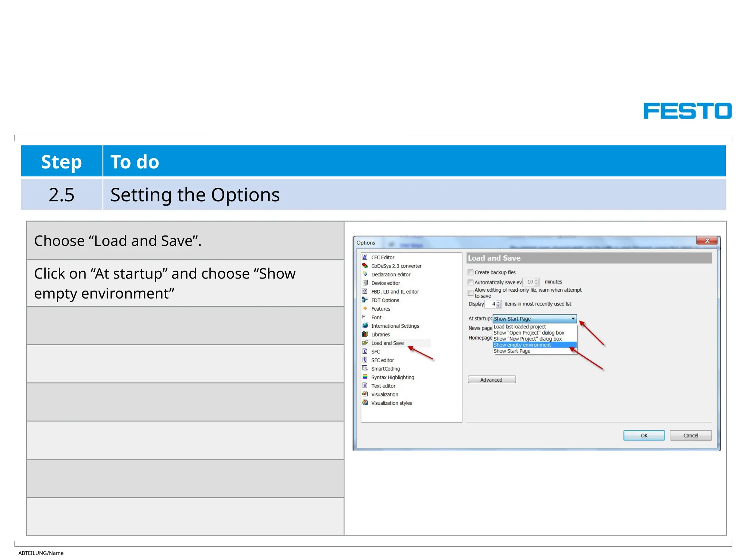Click the Cancel button
This screenshot has height=560, width=747.
(x=690, y=435)
